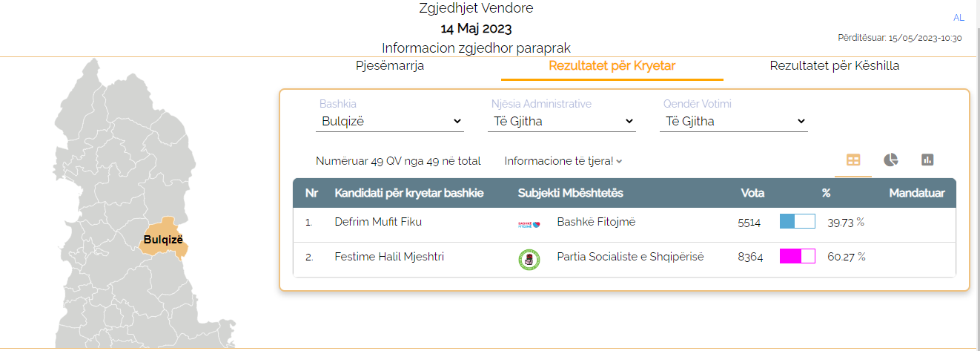Switch to pie chart view icon
The image size is (980, 351).
890,160
